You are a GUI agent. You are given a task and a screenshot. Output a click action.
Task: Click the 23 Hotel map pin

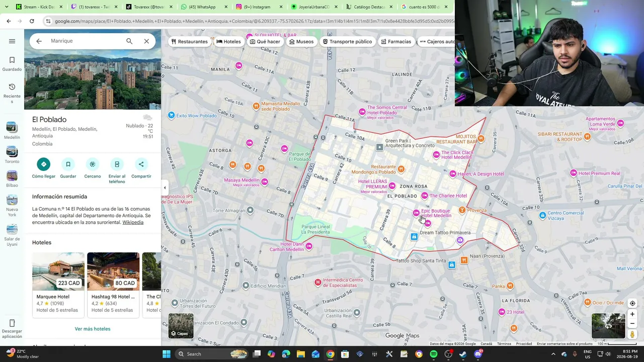[502, 312]
